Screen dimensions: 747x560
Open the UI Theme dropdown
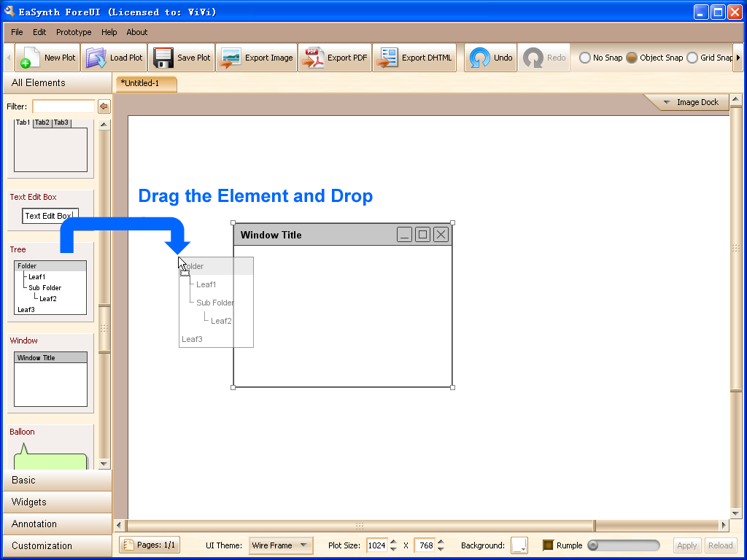pyautogui.click(x=281, y=545)
